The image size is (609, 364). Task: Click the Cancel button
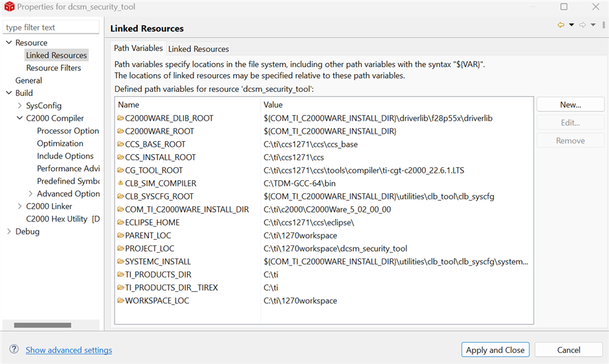coord(569,350)
